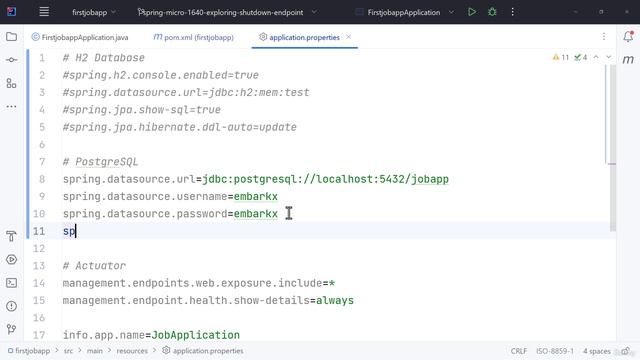Screen dimensions: 640x360
Task: Click '#spring.jpa.hibernate.ddl-auto=update' line
Action: [180, 127]
